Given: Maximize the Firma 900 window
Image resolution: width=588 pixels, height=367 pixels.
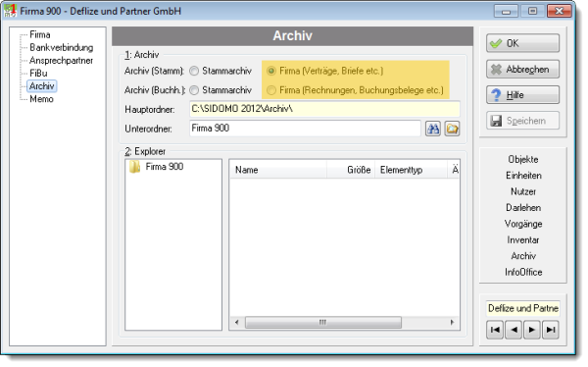Looking at the screenshot, I should click(532, 11).
